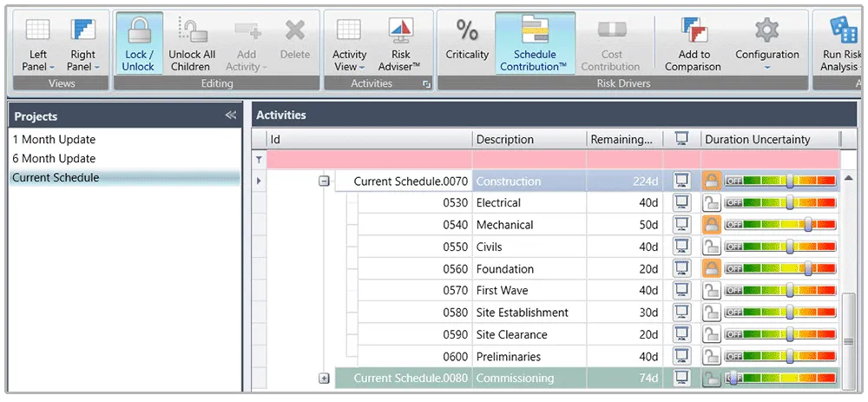The image size is (868, 402).
Task: Collapse the Projects panel
Action: pyautogui.click(x=230, y=115)
